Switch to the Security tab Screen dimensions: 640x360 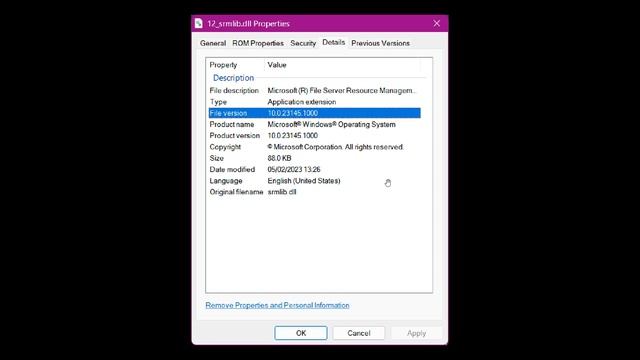(303, 43)
